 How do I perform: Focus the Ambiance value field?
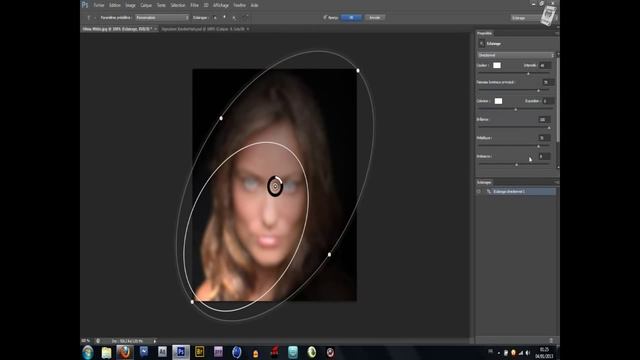[x=544, y=156]
